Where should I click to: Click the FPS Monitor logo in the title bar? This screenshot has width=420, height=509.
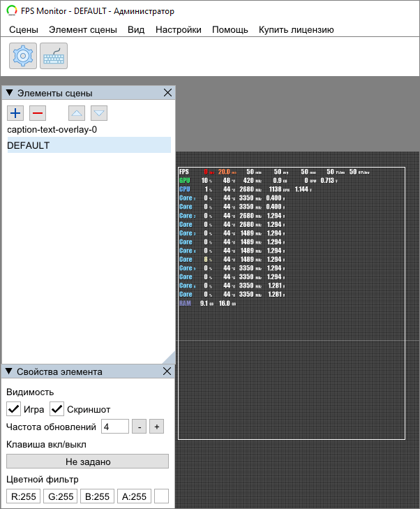pyautogui.click(x=12, y=10)
